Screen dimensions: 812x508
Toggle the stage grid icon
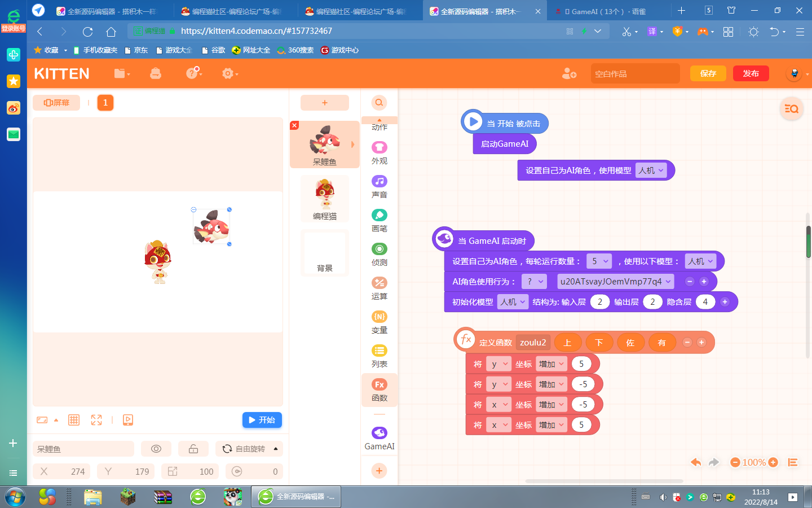click(x=74, y=420)
